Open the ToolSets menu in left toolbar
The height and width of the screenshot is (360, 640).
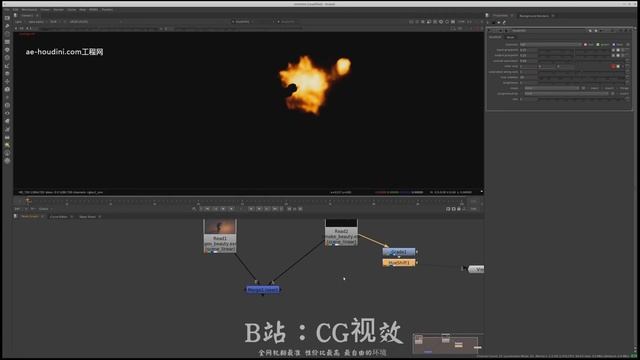click(7, 129)
